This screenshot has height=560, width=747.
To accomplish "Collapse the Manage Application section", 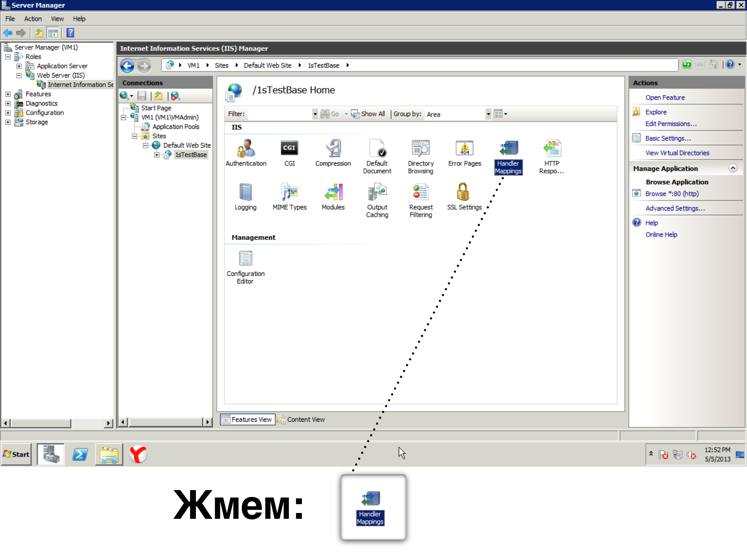I will (733, 168).
